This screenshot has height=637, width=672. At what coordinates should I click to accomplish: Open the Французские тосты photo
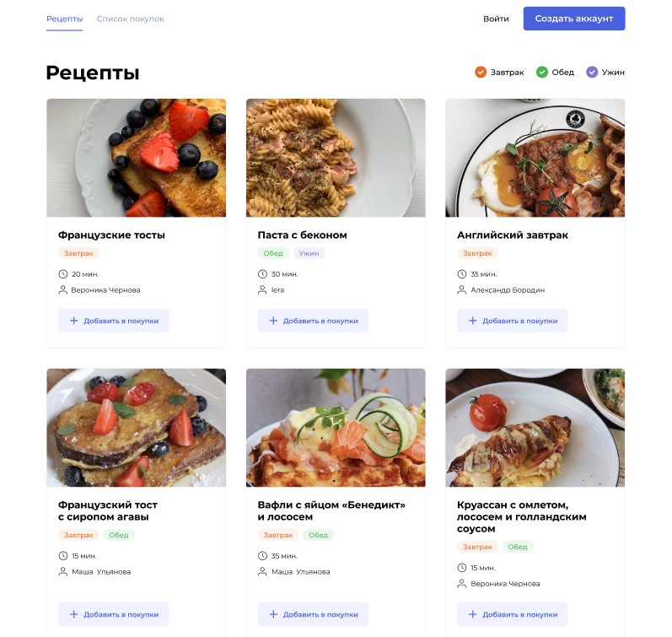coord(137,158)
